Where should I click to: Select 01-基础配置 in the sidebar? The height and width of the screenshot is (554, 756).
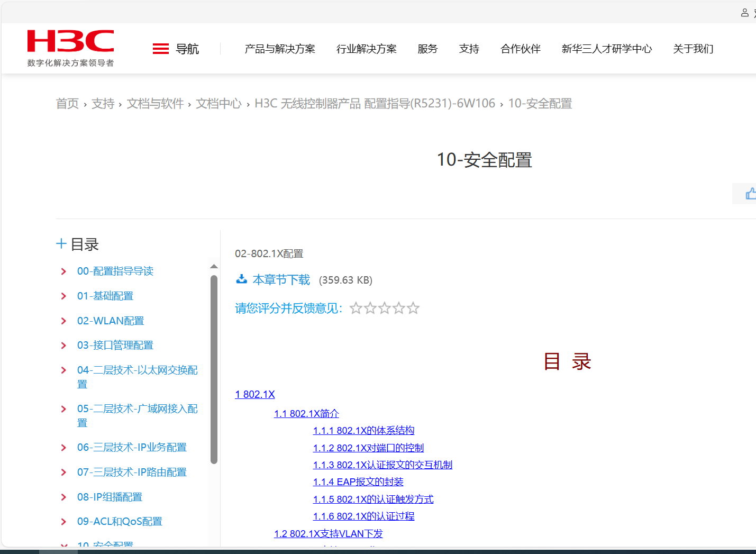click(x=105, y=296)
